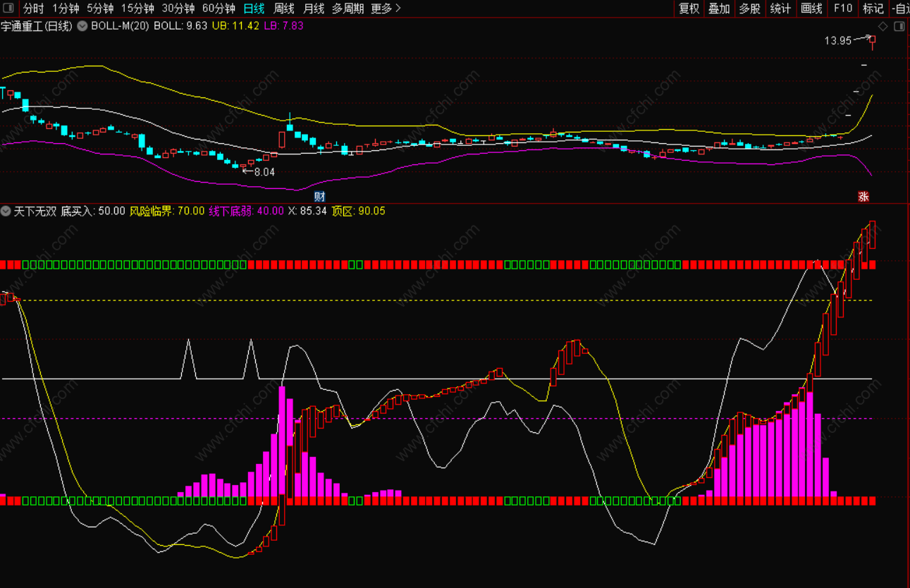Open the 标记 mark tool
Screen dimensions: 910x588
pos(873,8)
